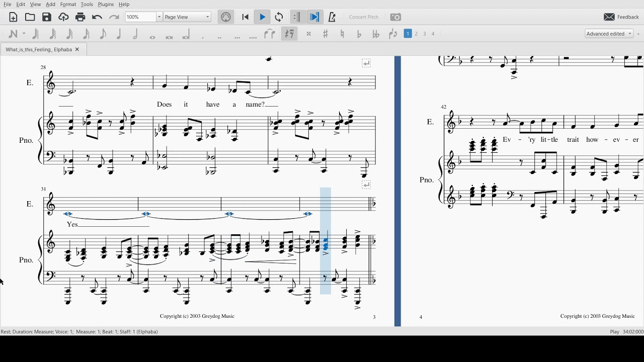Upload score online with cloud icon
The image size is (644, 362).
pyautogui.click(x=63, y=17)
